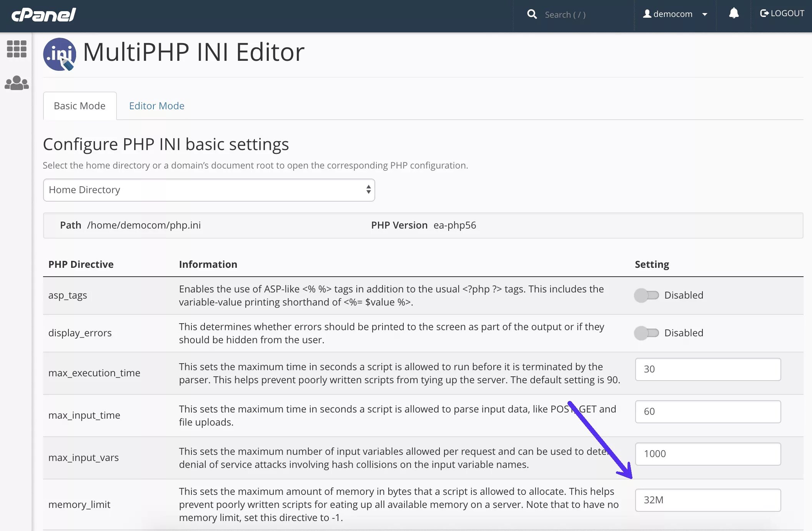The width and height of the screenshot is (812, 531).
Task: Click the max_input_vars input field
Action: 708,453
